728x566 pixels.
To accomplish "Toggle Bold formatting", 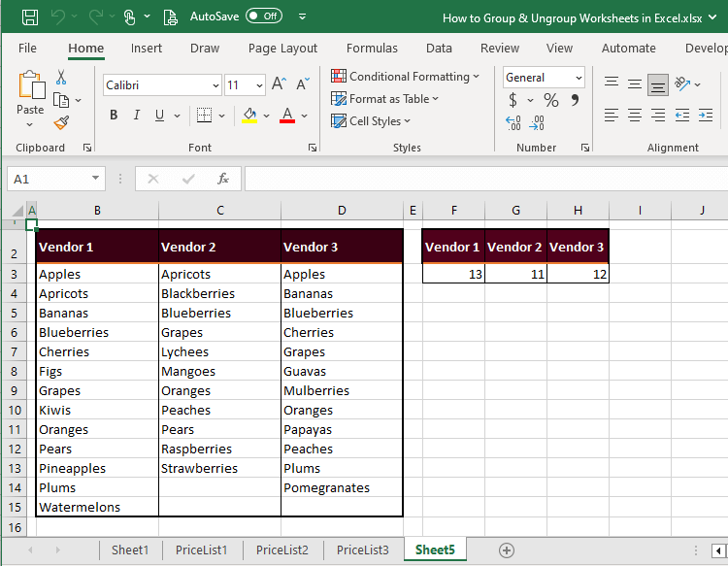I will [113, 116].
